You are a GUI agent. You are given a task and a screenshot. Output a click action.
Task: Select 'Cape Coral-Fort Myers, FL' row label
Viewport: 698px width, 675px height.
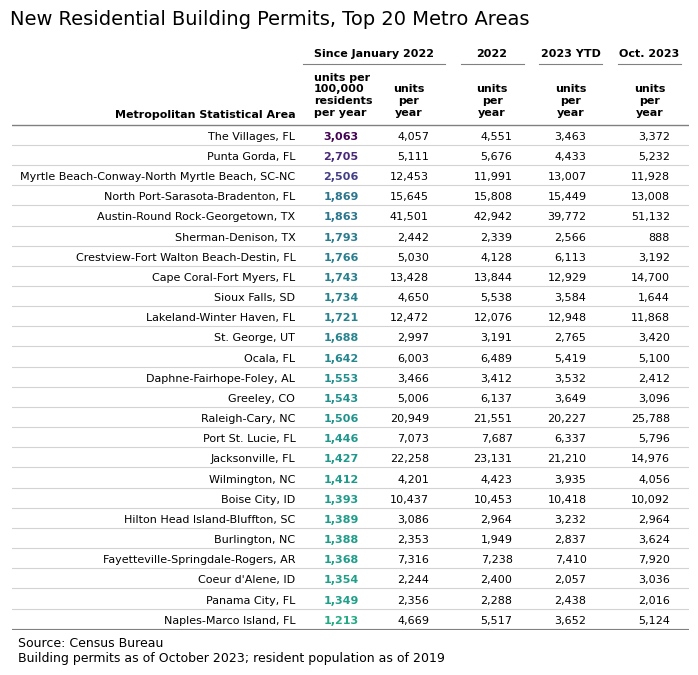coord(223,277)
